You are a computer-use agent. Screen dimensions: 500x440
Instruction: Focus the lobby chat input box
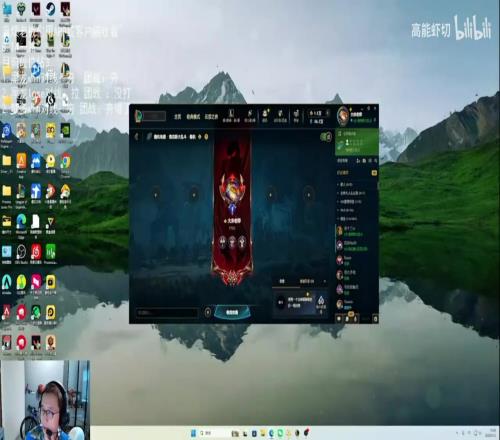(x=167, y=313)
